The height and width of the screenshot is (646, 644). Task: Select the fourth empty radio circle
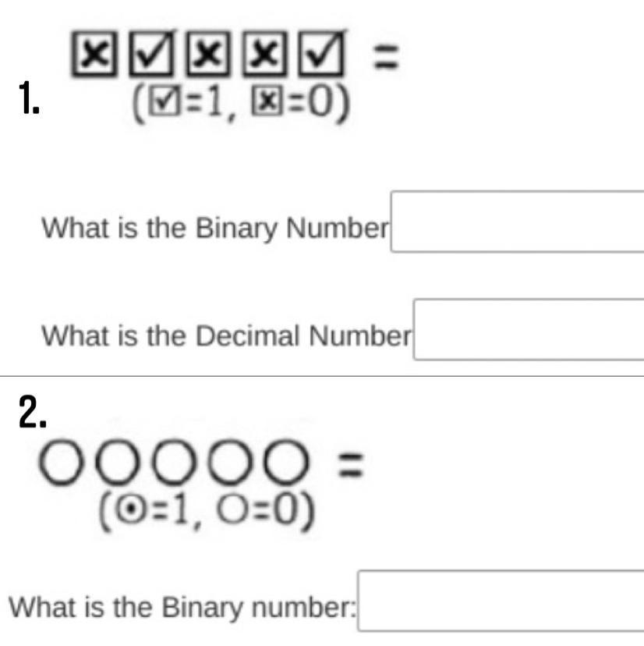coord(229,461)
